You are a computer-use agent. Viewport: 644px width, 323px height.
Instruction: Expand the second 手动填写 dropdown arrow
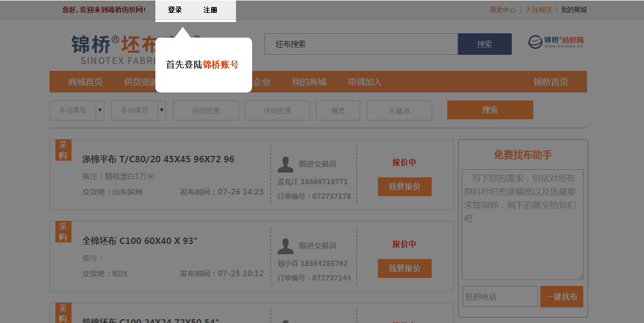[x=162, y=110]
